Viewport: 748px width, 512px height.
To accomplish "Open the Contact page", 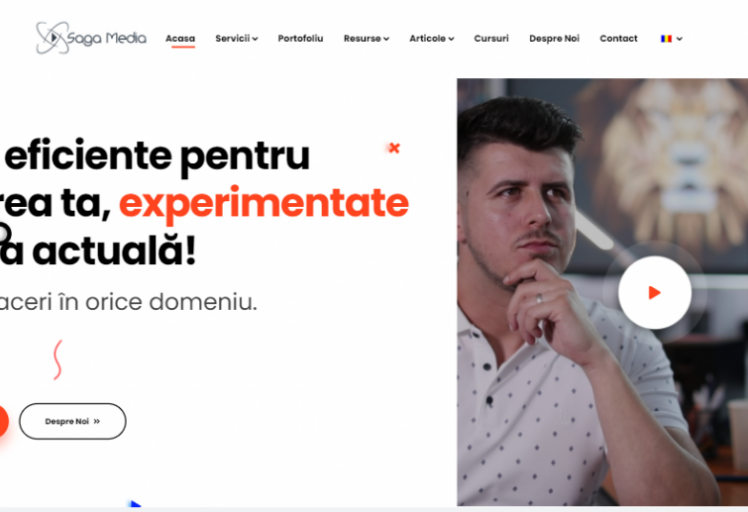I will (x=618, y=38).
